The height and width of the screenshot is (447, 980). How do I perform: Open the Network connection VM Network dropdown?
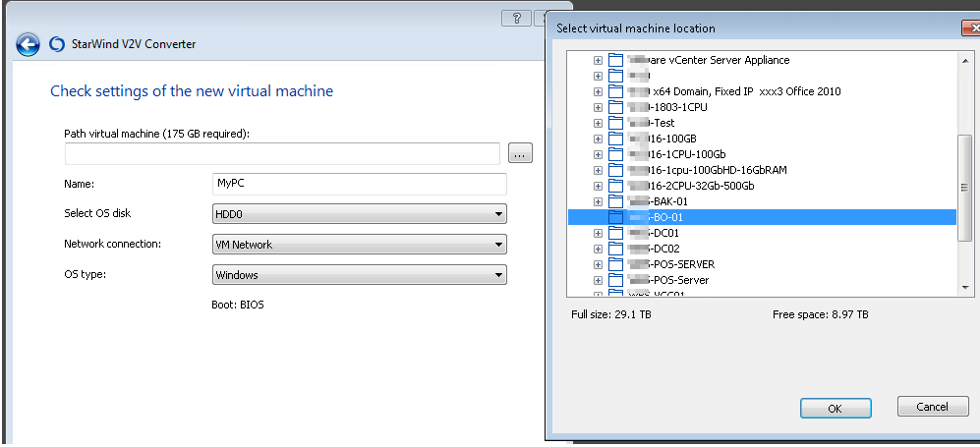point(360,245)
